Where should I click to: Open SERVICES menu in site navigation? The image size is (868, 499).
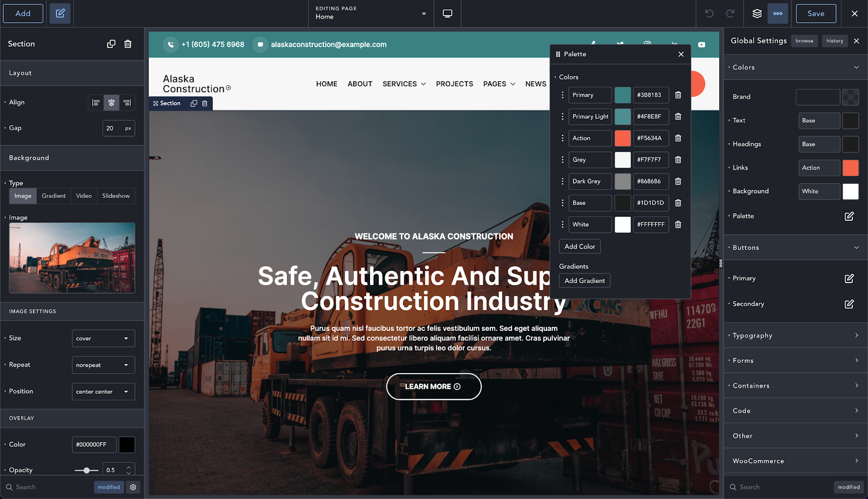pos(404,84)
